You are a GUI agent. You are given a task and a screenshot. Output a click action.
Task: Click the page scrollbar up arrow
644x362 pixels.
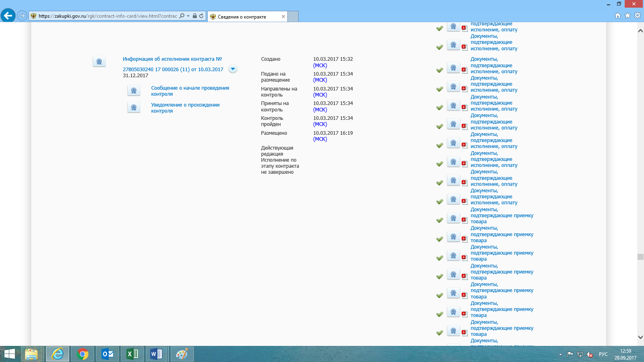pyautogui.click(x=640, y=31)
